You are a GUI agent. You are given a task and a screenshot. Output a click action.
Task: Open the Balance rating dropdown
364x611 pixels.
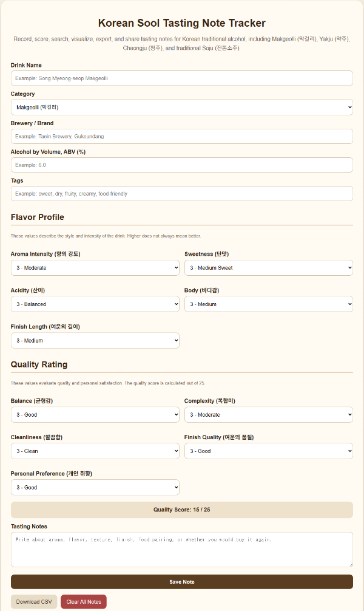click(x=95, y=414)
